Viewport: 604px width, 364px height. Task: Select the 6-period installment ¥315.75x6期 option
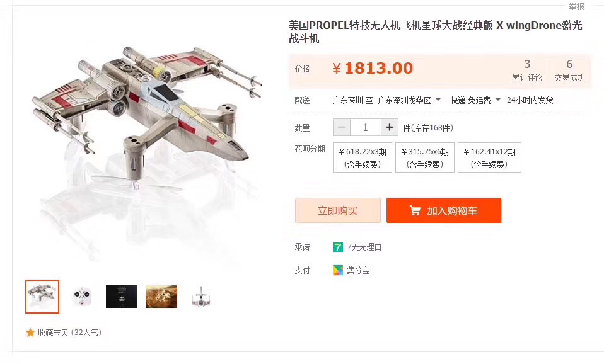(425, 157)
